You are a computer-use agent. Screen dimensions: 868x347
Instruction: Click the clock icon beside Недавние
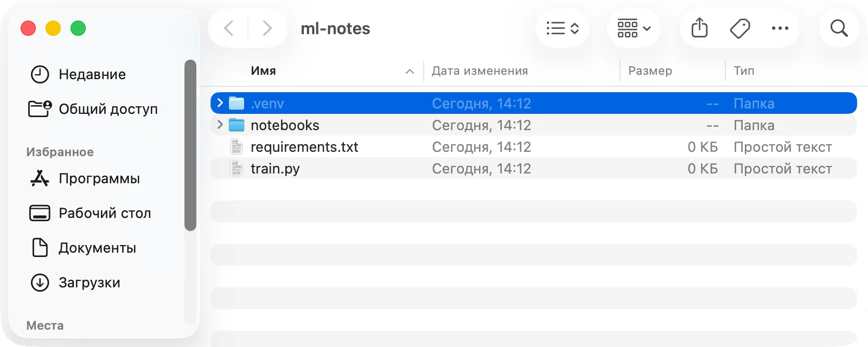40,74
